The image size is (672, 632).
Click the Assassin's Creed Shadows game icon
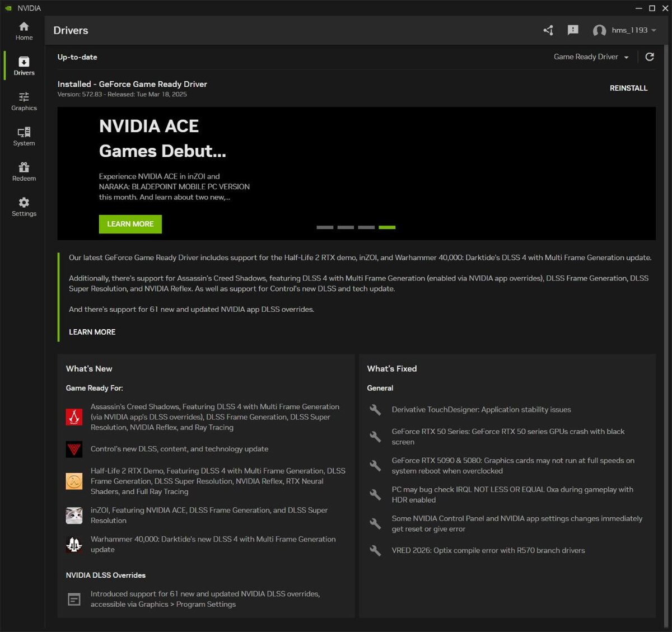click(74, 417)
